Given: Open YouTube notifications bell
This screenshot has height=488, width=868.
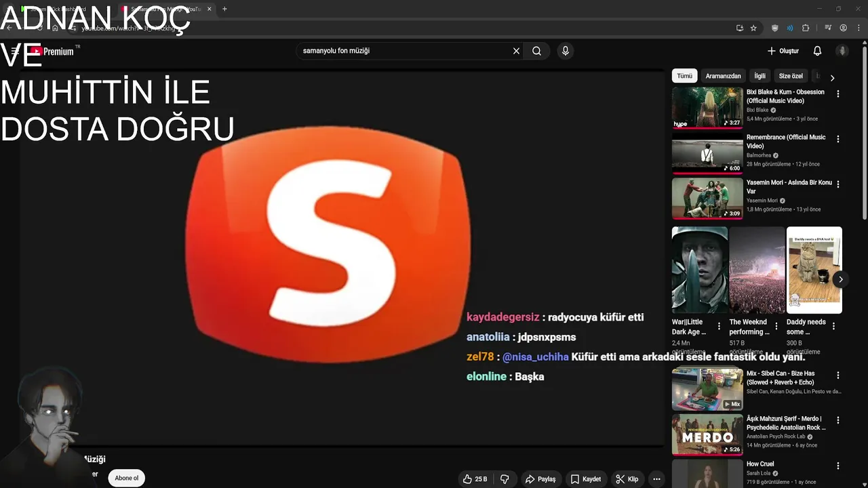Looking at the screenshot, I should [817, 51].
